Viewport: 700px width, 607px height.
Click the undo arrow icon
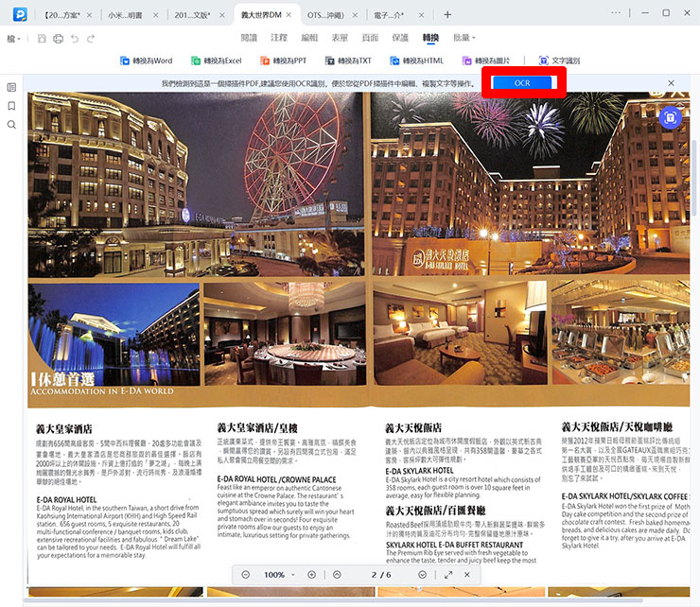coord(75,39)
